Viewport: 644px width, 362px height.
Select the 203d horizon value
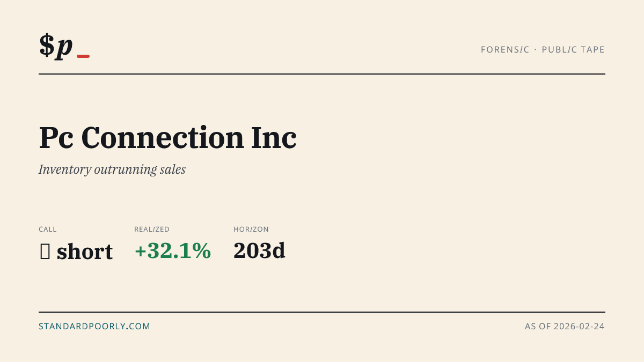259,250
